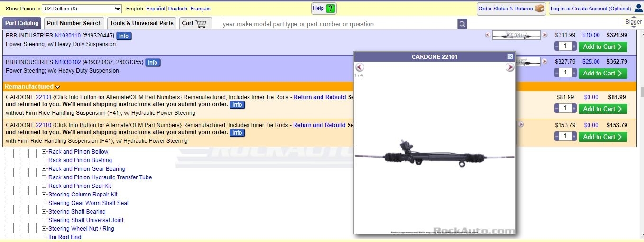The height and width of the screenshot is (242, 644).
Task: Show next image in CARDONE 22101 popup
Action: pyautogui.click(x=510, y=67)
